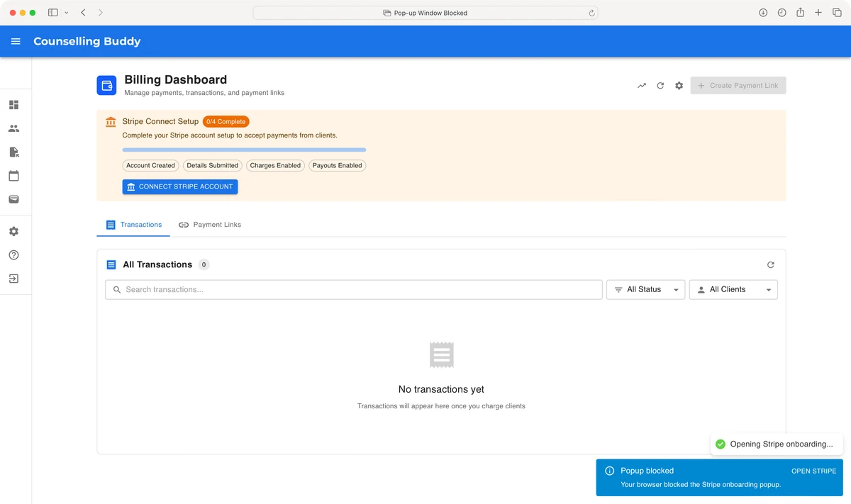Click the transactions count badge 0
Viewport: 851px width, 504px height.
point(204,264)
